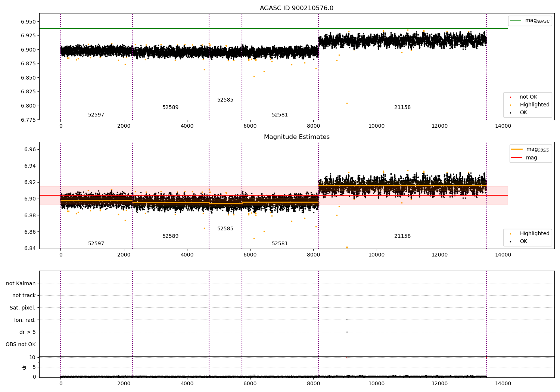Screen dimensions: 560x392
Task: Click the black dot on the Ion. rad. row
Action: [347, 320]
